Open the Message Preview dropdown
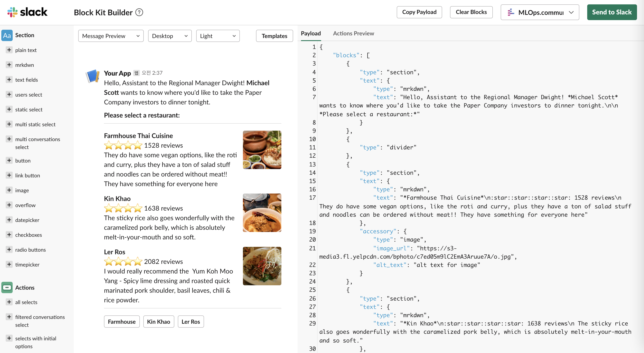644x353 pixels. coord(111,36)
